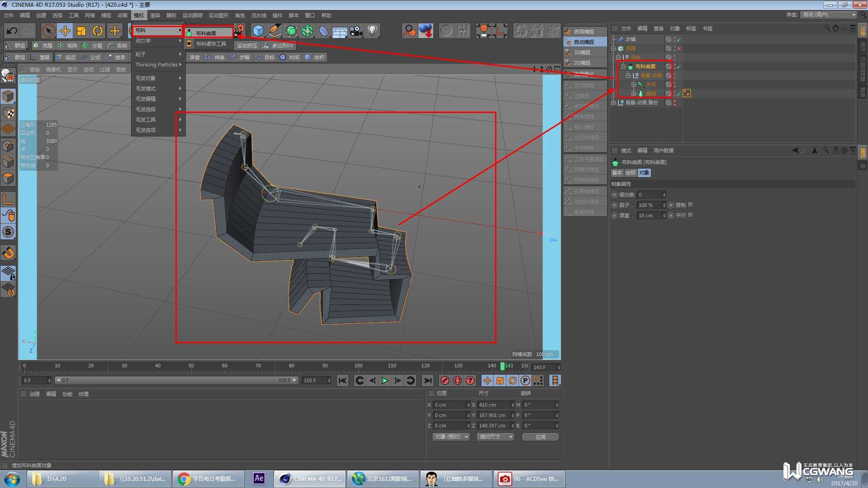
Task: Collapse the 布料曲面 tree node
Action: point(623,66)
